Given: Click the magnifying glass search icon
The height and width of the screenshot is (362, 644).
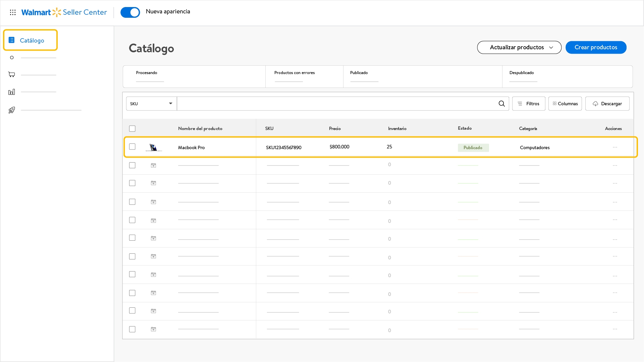Looking at the screenshot, I should [501, 104].
